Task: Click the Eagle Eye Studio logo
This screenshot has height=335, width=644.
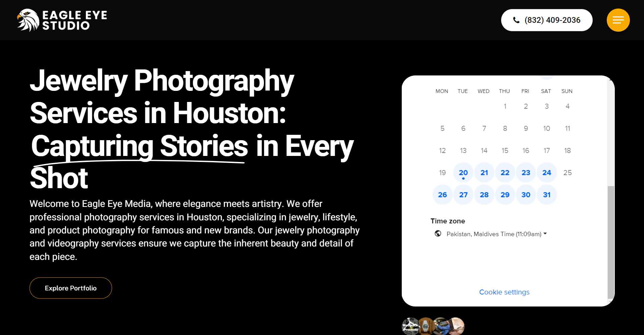Action: click(62, 20)
